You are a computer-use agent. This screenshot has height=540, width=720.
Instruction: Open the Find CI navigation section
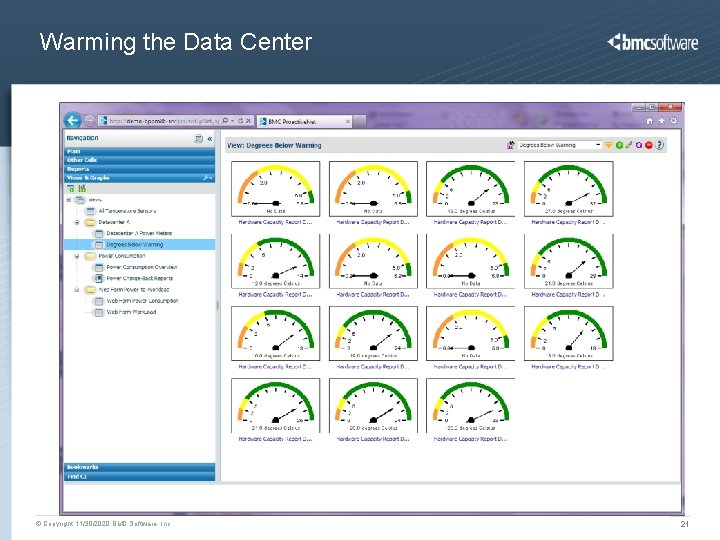[139, 477]
